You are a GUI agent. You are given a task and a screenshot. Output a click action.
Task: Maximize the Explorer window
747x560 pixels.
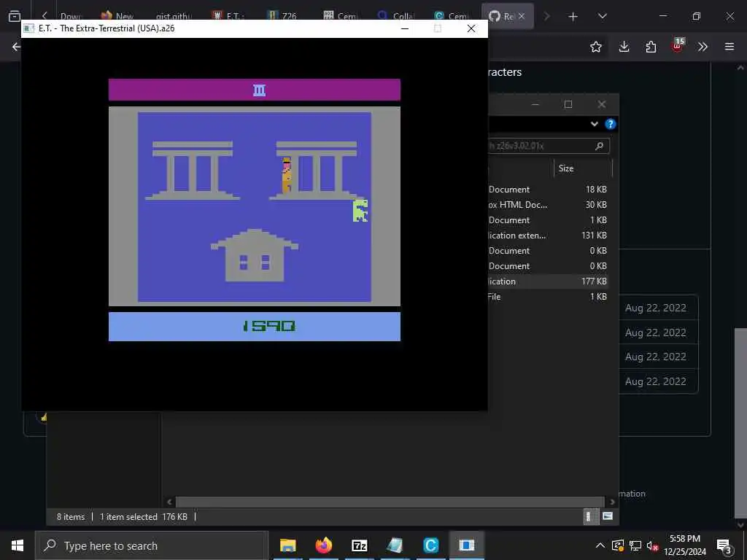pyautogui.click(x=568, y=104)
